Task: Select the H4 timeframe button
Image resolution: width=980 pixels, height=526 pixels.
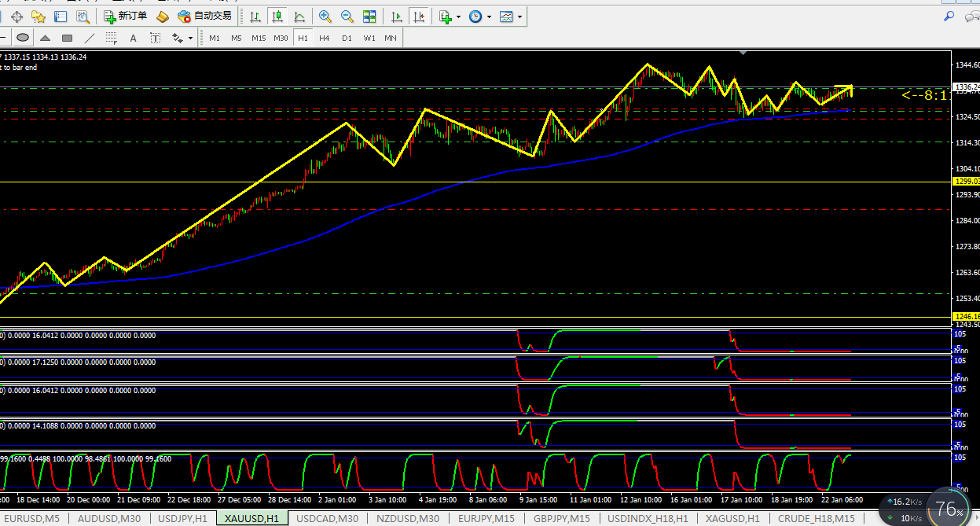Action: click(x=325, y=38)
